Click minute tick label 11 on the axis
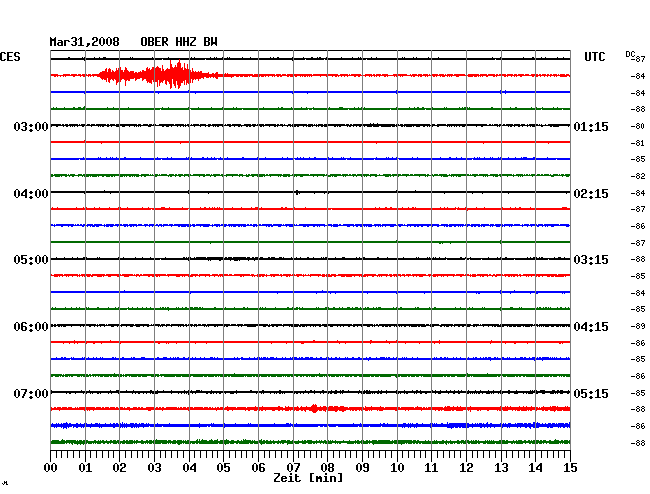Image resolution: width=650 pixels, height=494 pixels. click(x=431, y=467)
